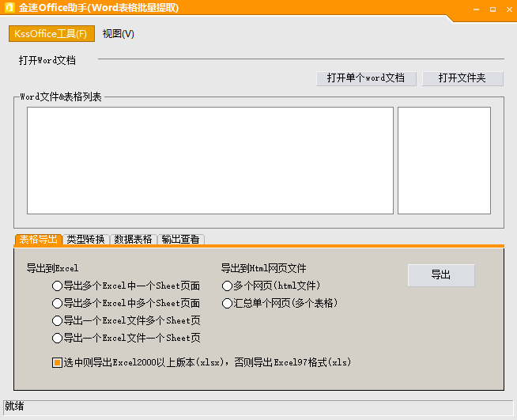Click the Word文件&表格列表 group label
This screenshot has width=517, height=420.
click(61, 97)
